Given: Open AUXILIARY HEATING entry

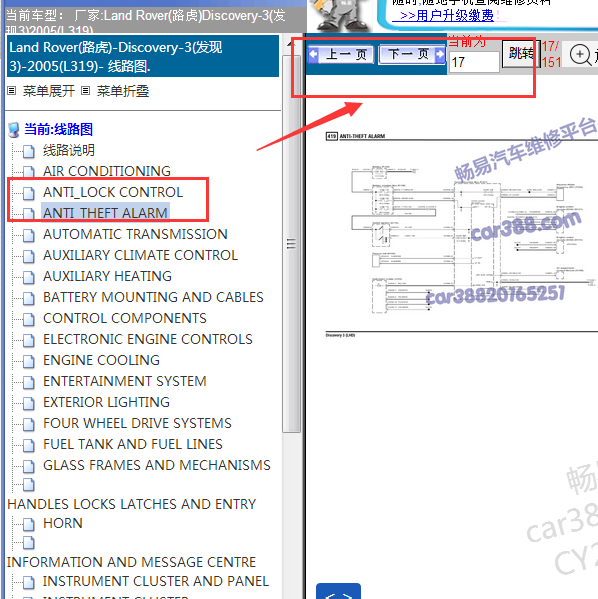Looking at the screenshot, I should click(x=107, y=276).
